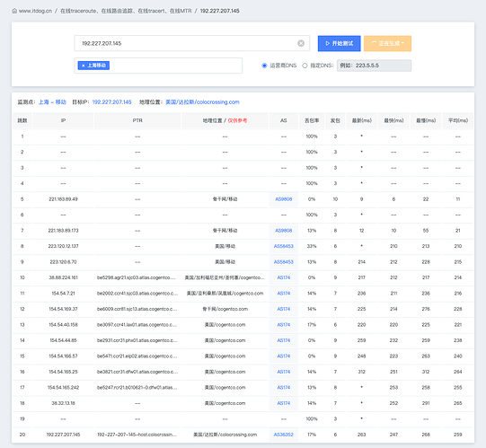Click PTR be5298.agr21.sjc03 in hop 10
This screenshot has width=486, height=448.
pyautogui.click(x=137, y=277)
